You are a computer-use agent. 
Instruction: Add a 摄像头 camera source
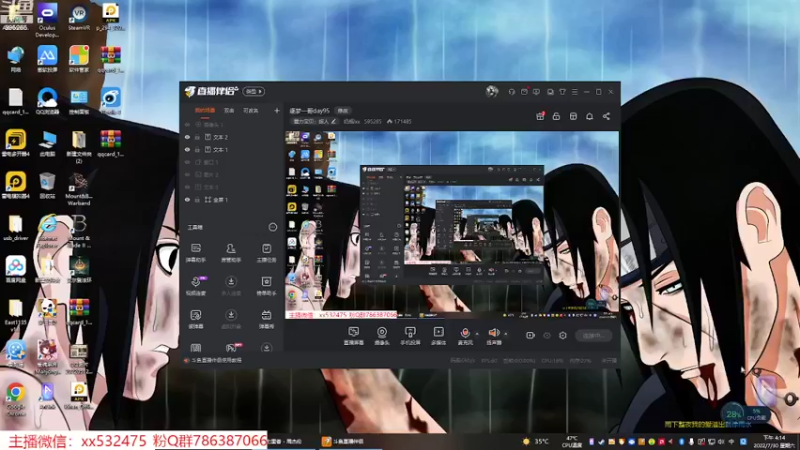[x=382, y=336]
